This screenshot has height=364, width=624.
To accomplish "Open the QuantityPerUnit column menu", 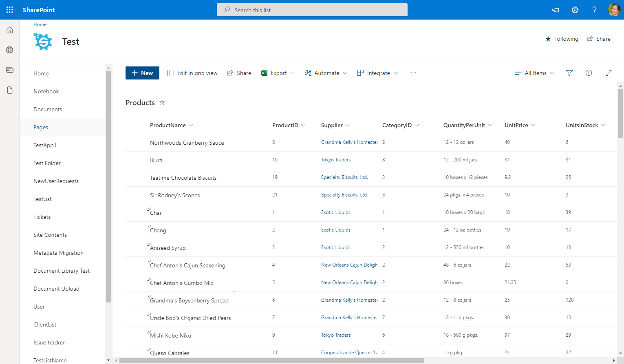I will pyautogui.click(x=468, y=125).
